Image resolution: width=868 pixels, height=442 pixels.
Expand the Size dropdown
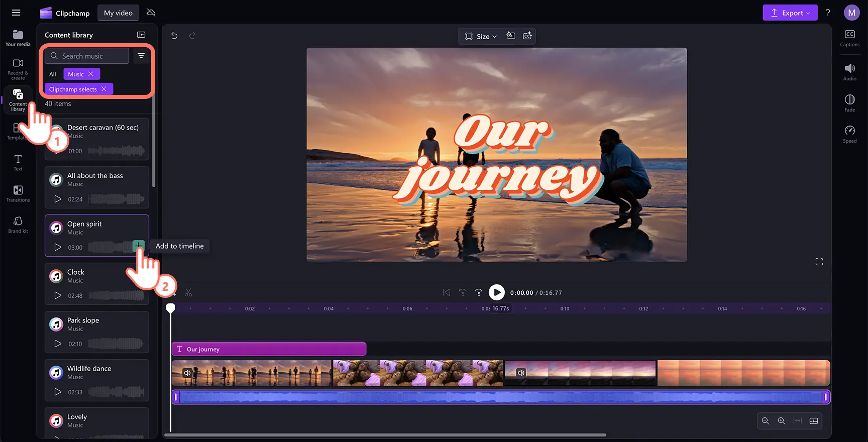click(x=481, y=36)
